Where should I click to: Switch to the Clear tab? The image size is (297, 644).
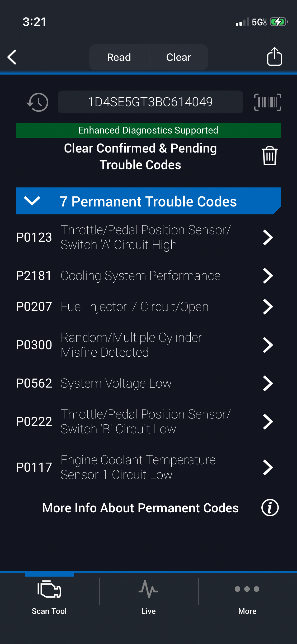(x=179, y=57)
